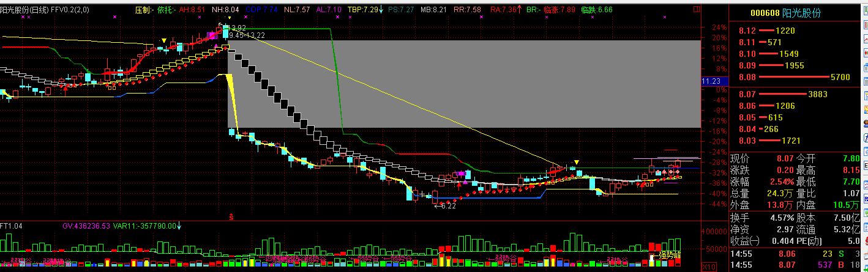
Task: Select the buy order row 8.04 266
Action: [x=795, y=129]
